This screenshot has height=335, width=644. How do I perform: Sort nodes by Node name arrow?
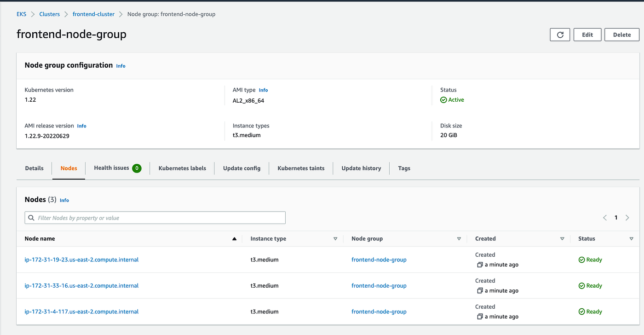[234, 239]
